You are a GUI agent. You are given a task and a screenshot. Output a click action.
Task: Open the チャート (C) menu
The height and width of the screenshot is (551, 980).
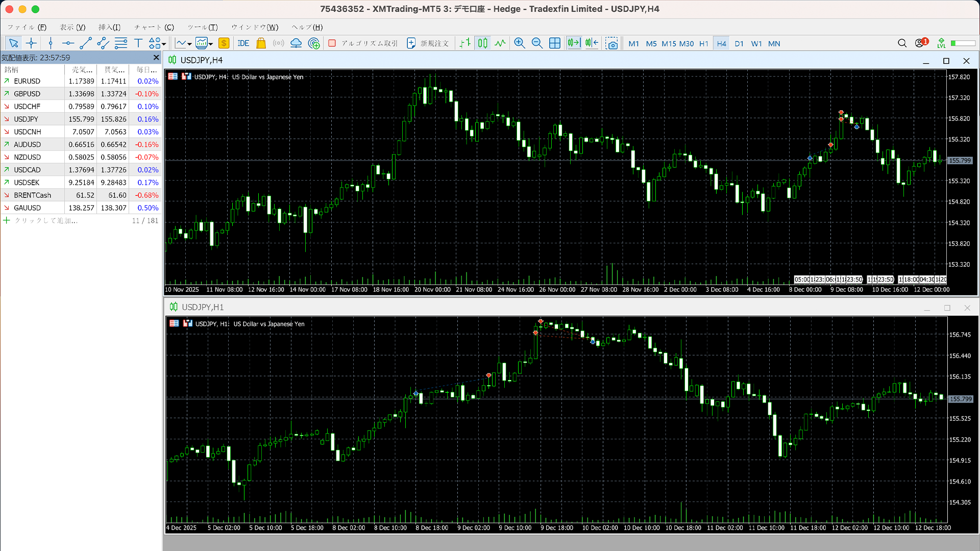pyautogui.click(x=154, y=27)
